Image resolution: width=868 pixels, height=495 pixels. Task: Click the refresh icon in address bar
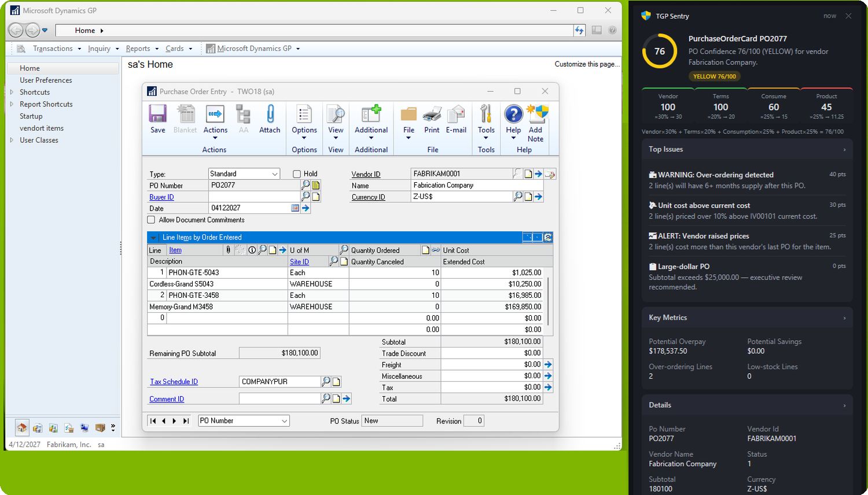click(579, 30)
